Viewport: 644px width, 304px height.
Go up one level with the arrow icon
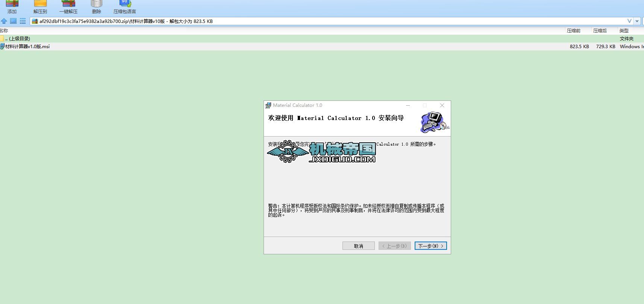point(4,21)
